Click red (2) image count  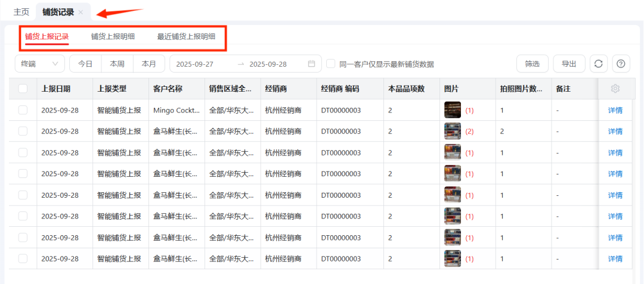pos(469,132)
